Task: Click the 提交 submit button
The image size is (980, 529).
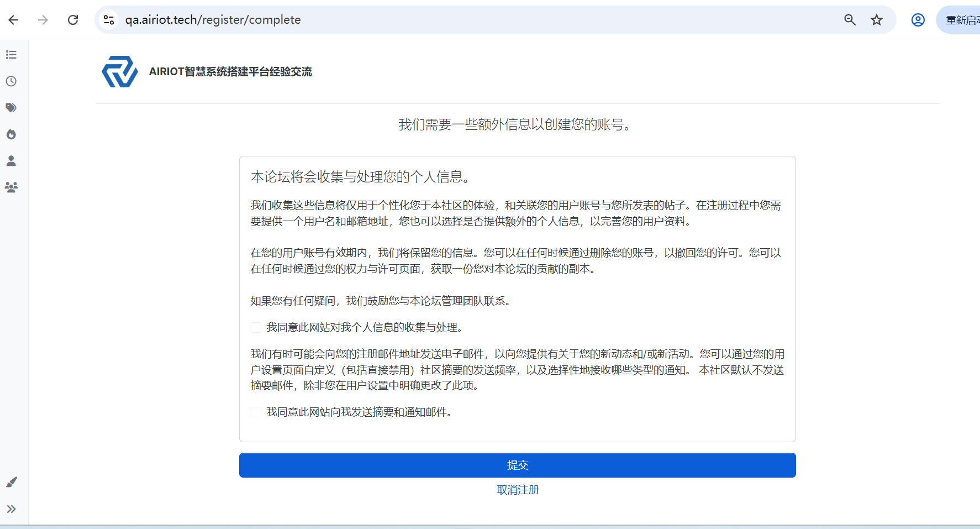Action: [518, 465]
